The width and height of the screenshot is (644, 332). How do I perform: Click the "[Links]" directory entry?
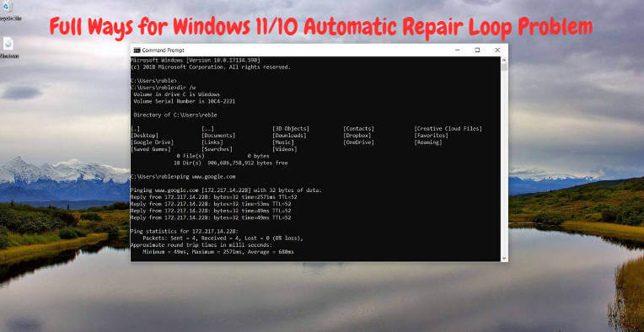[212, 142]
